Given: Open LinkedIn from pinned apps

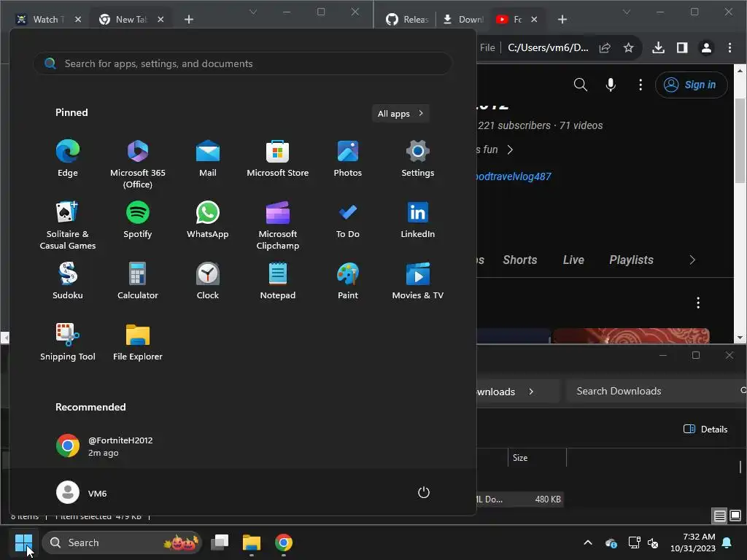Looking at the screenshot, I should [418, 220].
